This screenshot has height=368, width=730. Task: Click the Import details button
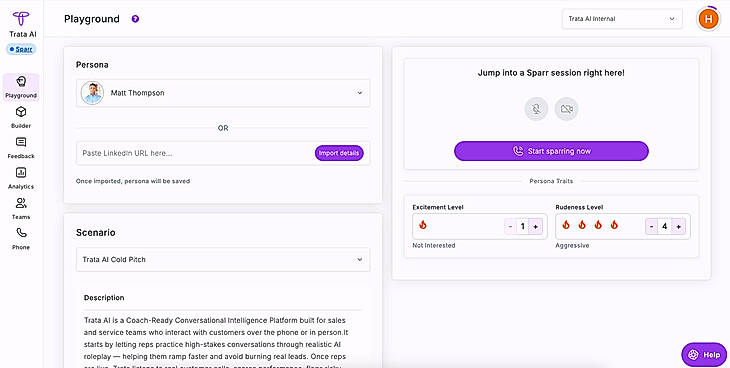[339, 153]
